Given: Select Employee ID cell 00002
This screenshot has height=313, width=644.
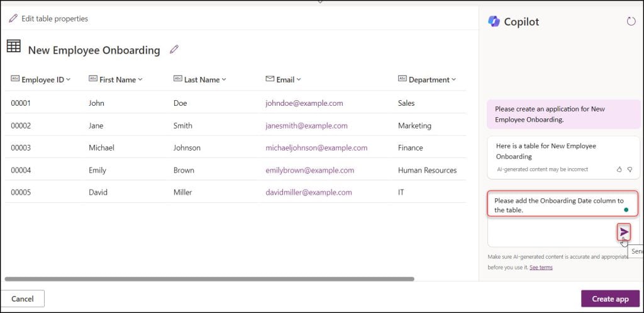Looking at the screenshot, I should pos(21,125).
